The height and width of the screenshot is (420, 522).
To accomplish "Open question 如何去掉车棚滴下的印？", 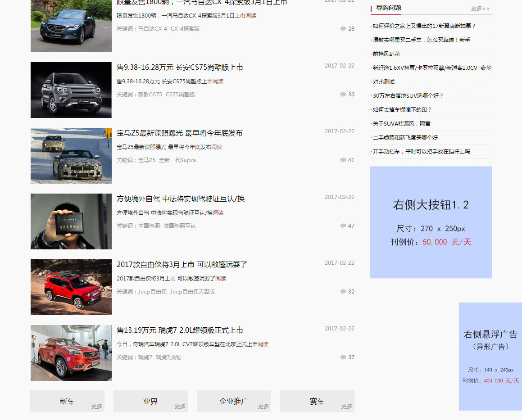I will tap(402, 110).
